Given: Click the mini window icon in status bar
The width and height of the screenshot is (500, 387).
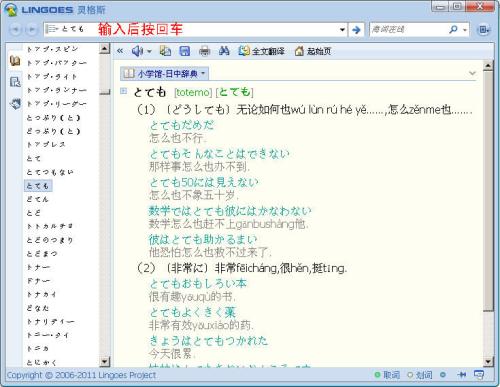Looking at the screenshot, I should click(x=479, y=375).
